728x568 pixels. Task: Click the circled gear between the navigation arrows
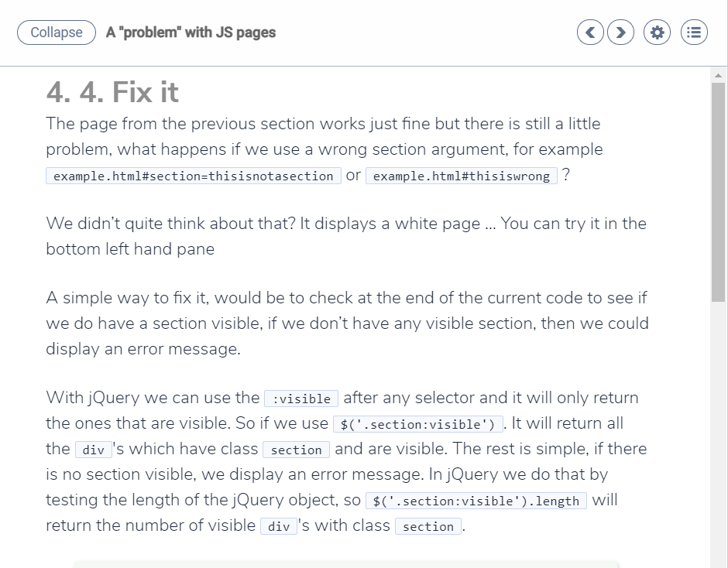[x=656, y=32]
